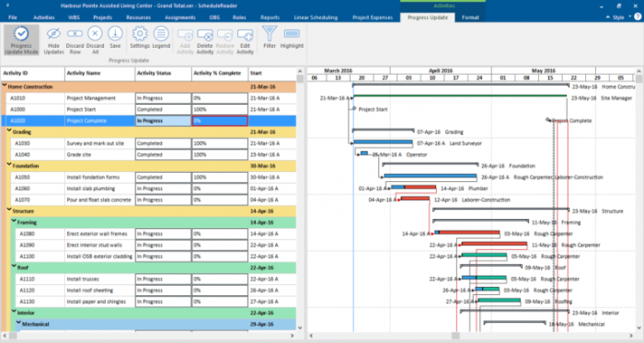Select the A1020 percent complete field

point(220,120)
